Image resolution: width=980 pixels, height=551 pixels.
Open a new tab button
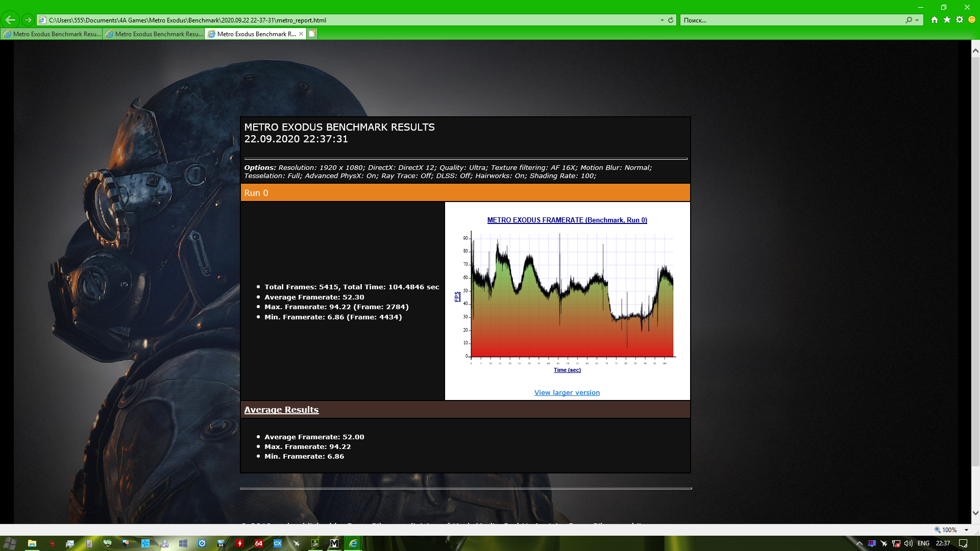coord(312,34)
